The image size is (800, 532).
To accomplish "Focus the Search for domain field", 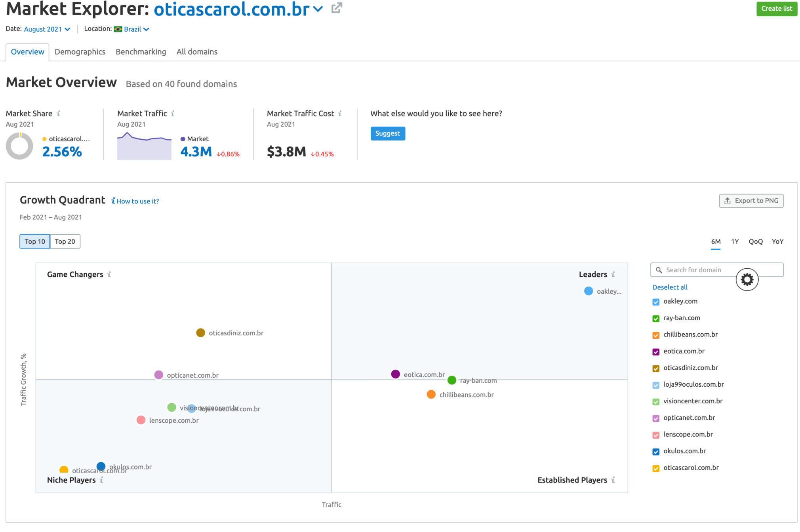I will pos(716,270).
